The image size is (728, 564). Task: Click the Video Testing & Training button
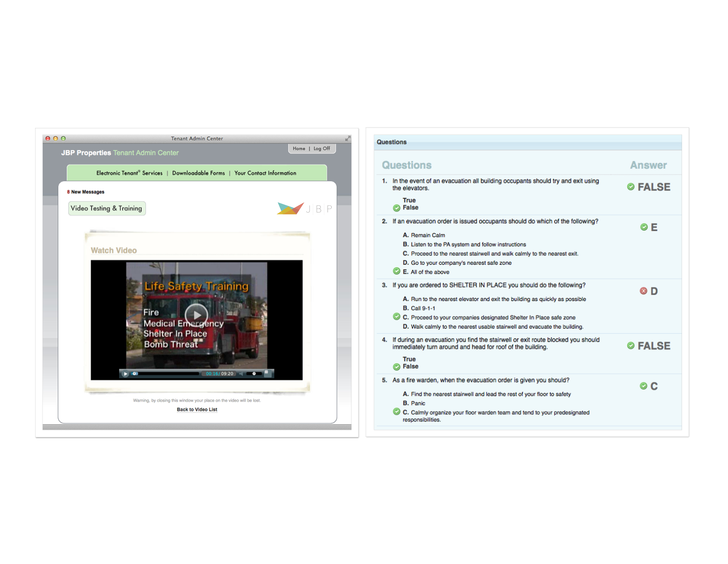[x=107, y=209]
